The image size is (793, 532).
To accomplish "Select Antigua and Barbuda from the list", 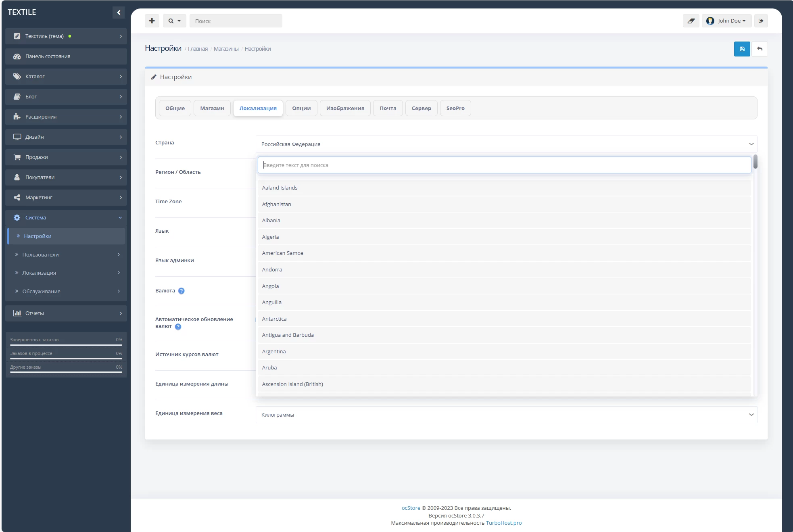I will (x=504, y=335).
